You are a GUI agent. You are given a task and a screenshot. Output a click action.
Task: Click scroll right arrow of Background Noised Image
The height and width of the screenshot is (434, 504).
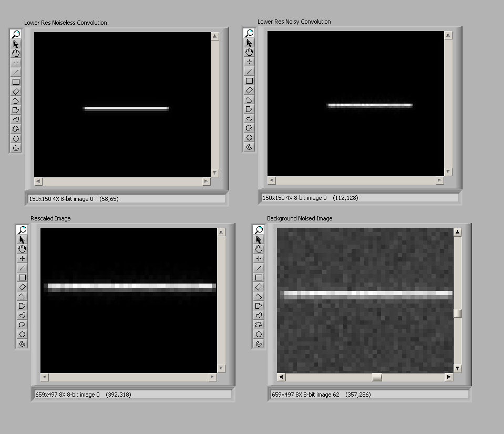[448, 377]
